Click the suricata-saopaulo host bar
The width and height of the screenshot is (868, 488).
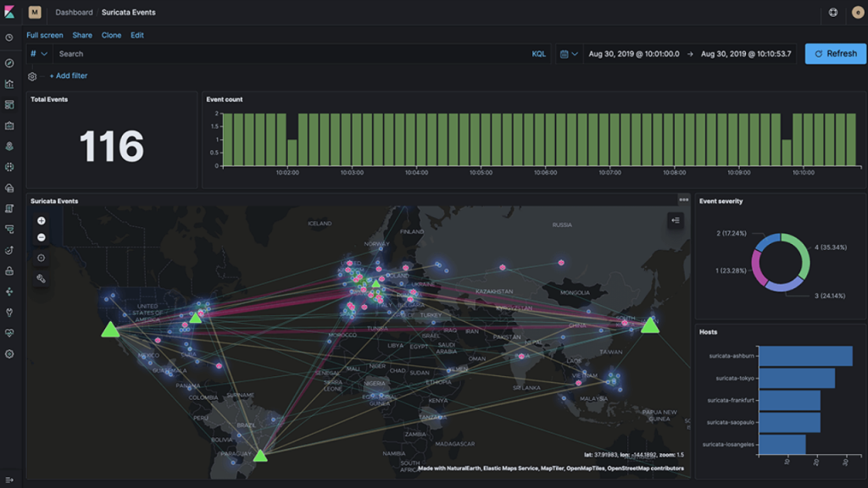click(789, 422)
